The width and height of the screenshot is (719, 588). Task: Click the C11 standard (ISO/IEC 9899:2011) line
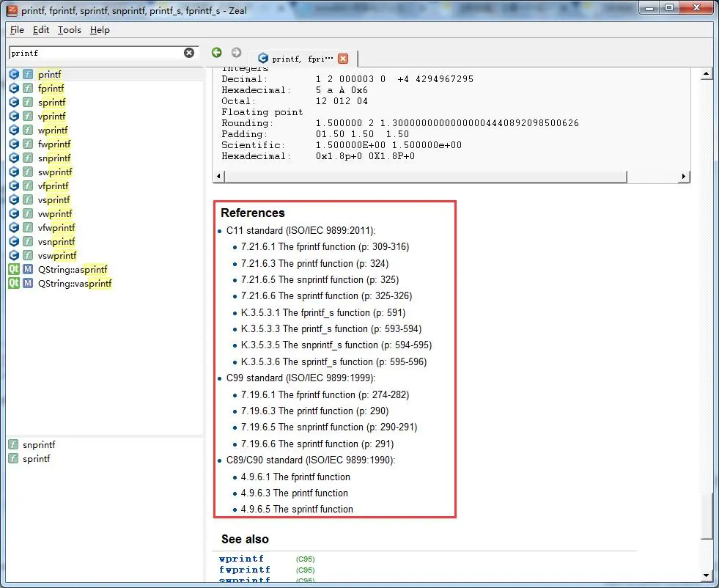pyautogui.click(x=300, y=231)
